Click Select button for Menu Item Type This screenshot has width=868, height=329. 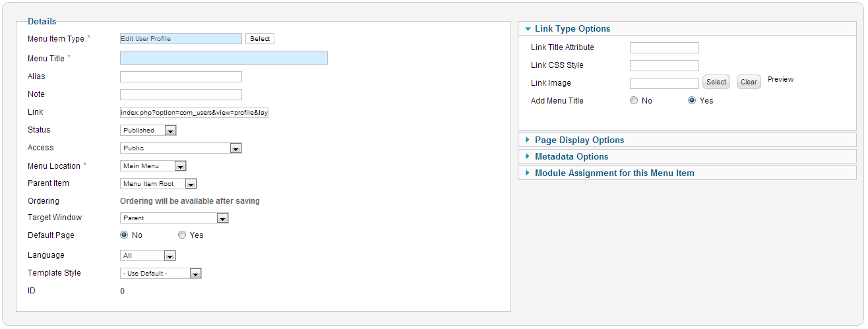click(x=260, y=39)
